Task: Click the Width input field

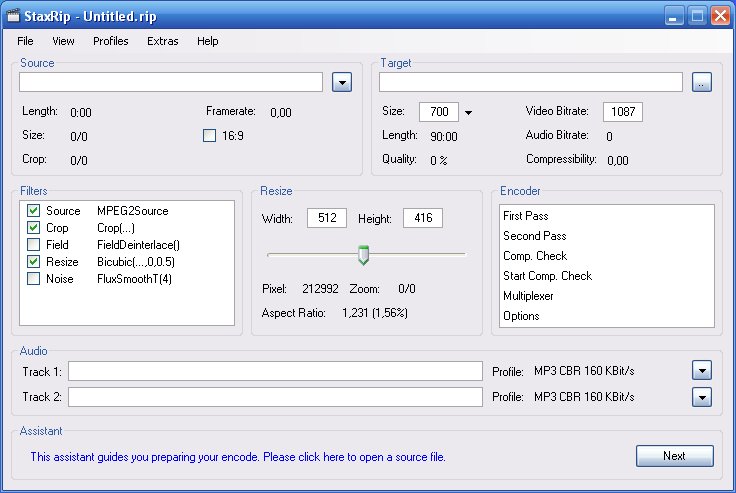Action: coord(327,218)
